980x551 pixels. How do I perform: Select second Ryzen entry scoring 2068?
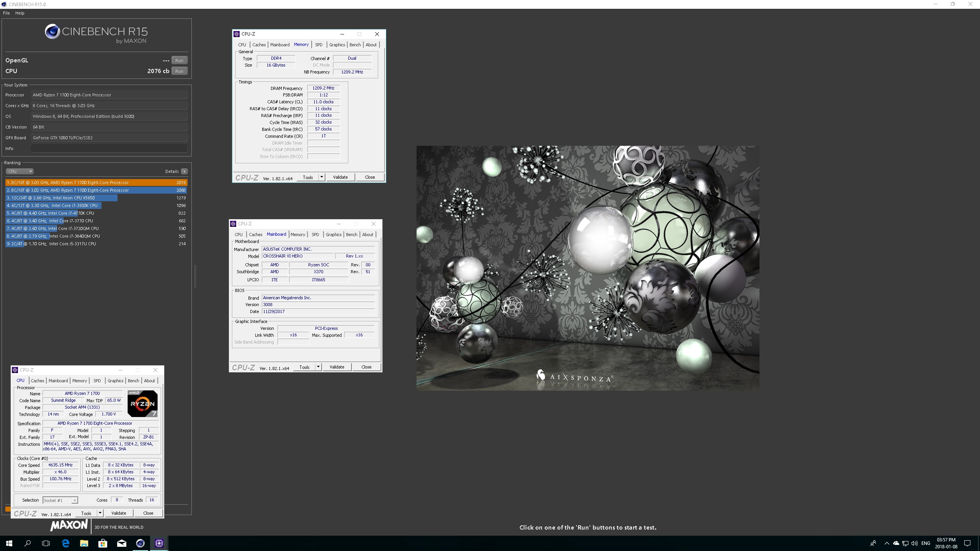(96, 190)
